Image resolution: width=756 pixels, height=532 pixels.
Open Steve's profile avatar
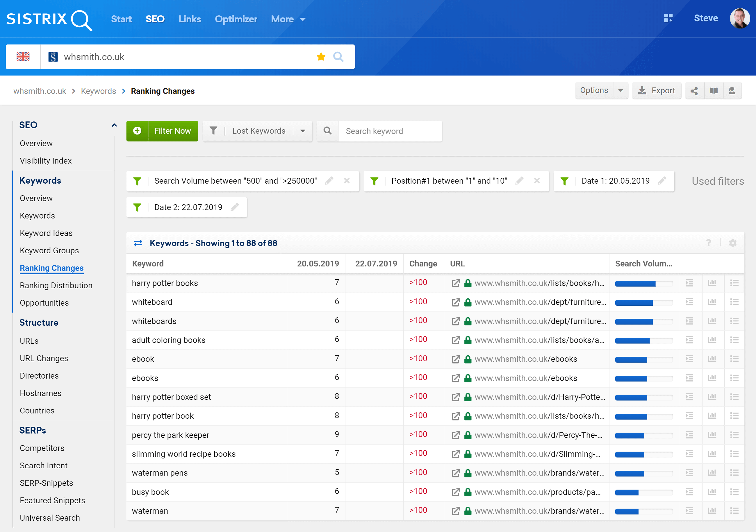click(739, 18)
